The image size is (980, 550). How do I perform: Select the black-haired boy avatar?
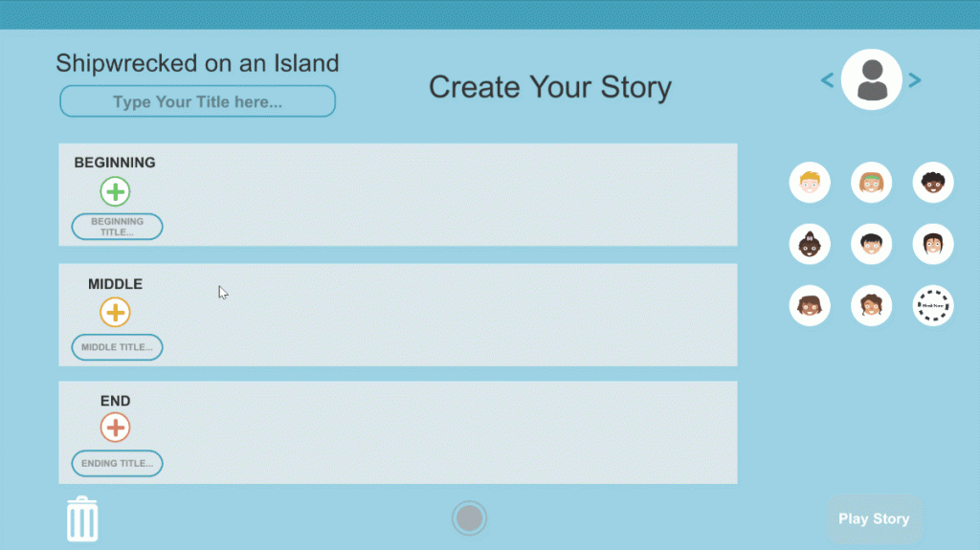[871, 244]
